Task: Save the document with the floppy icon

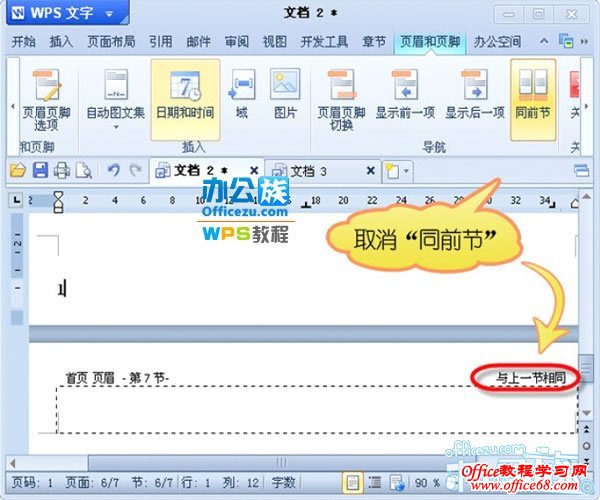Action: click(40, 170)
